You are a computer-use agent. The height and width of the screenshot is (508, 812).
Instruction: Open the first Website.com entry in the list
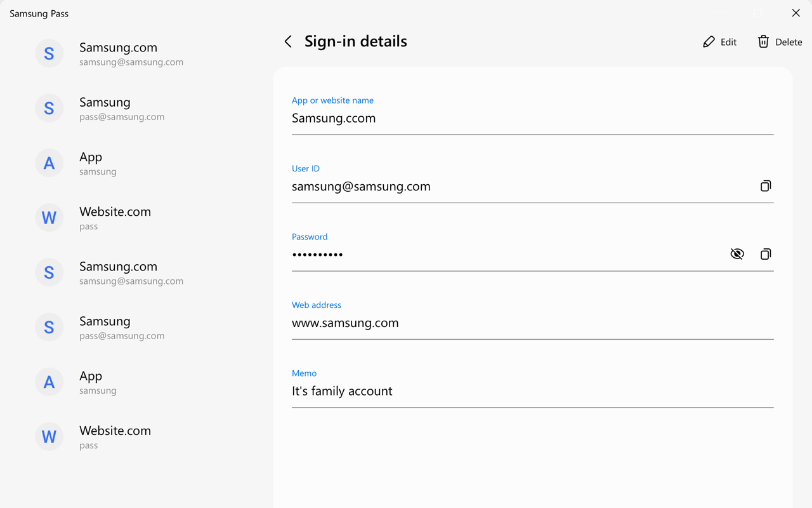click(x=115, y=218)
